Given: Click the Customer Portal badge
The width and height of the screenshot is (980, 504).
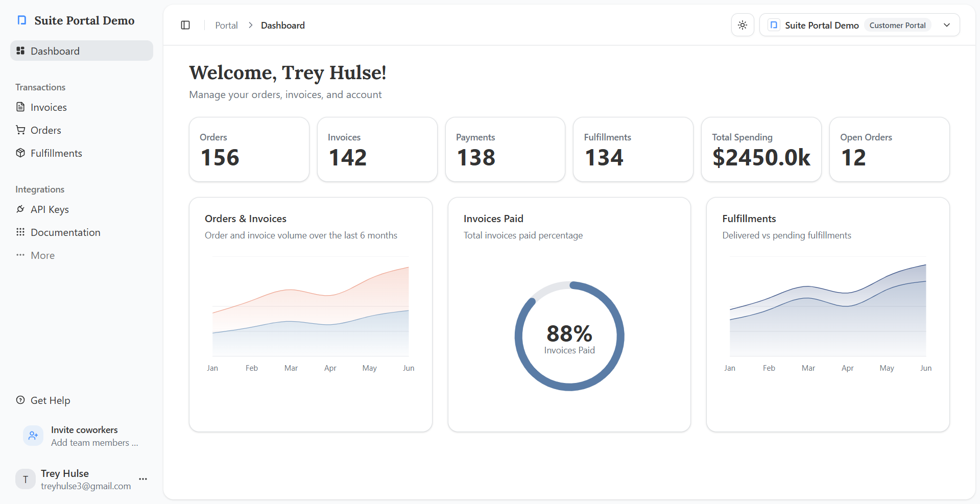Looking at the screenshot, I should pyautogui.click(x=897, y=25).
